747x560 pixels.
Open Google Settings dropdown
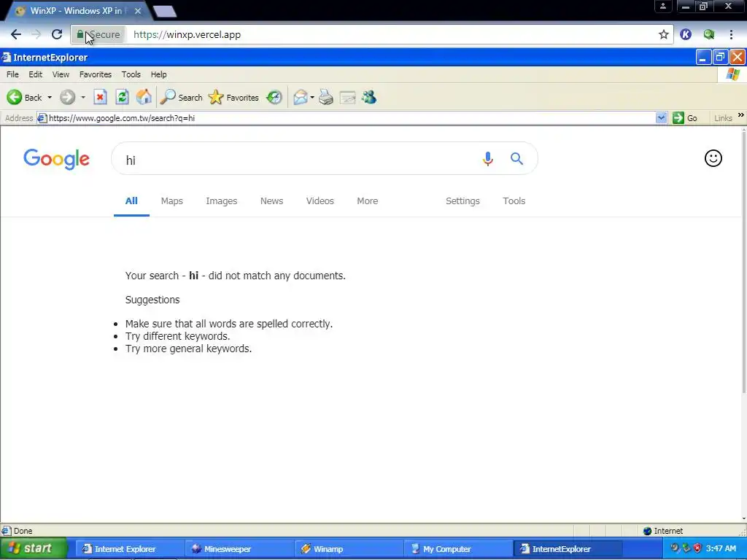coord(462,201)
